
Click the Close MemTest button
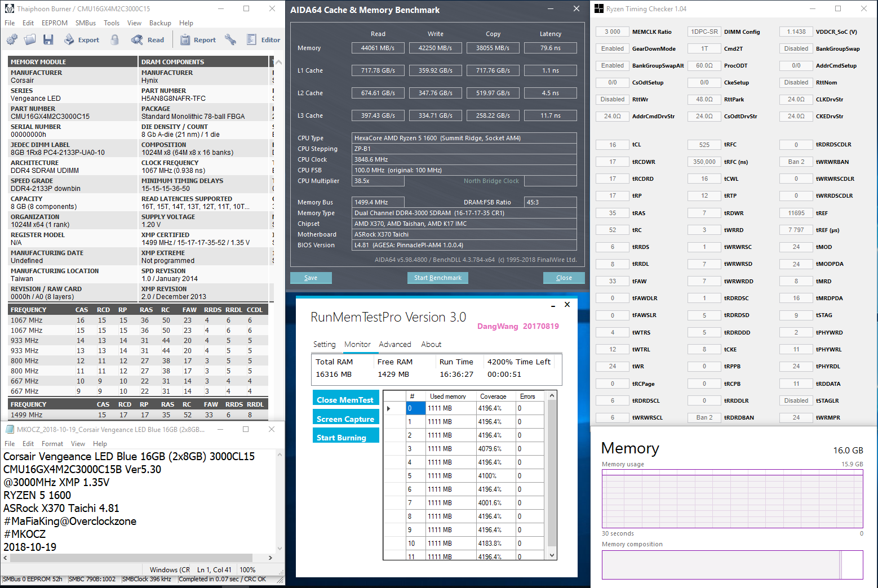click(345, 398)
